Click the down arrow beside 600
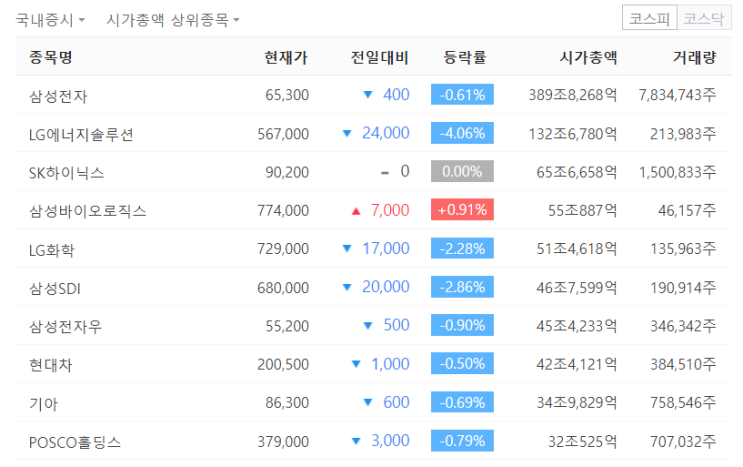 click(368, 403)
